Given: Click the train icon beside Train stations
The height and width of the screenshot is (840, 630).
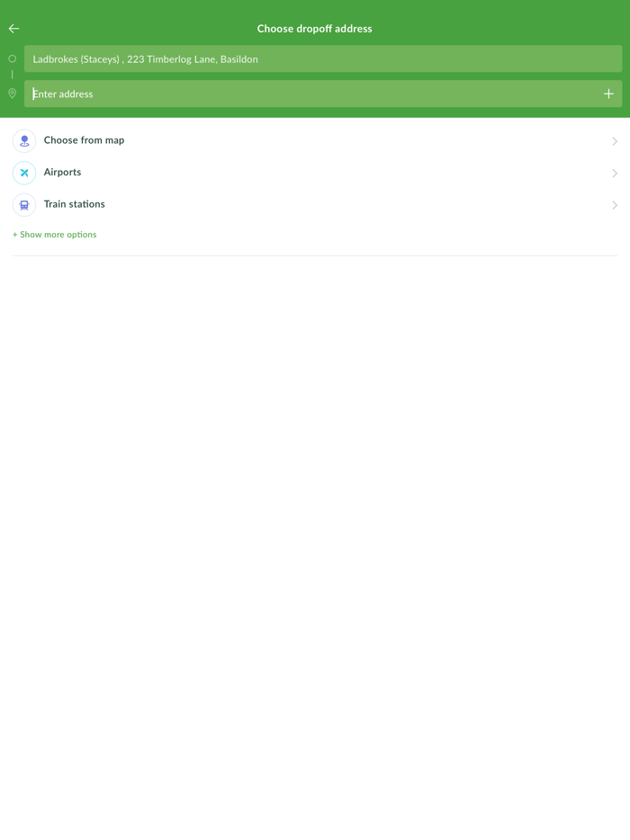Looking at the screenshot, I should [24, 205].
